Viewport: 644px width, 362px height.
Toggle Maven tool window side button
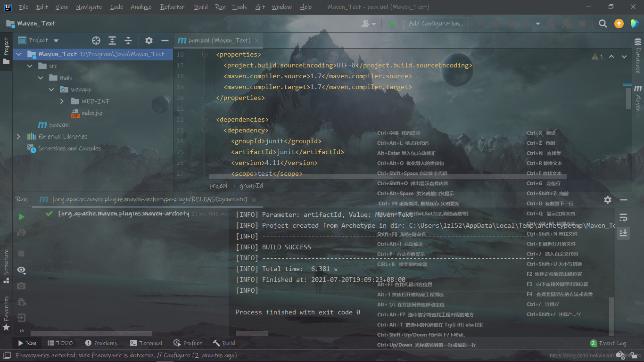coord(638,98)
